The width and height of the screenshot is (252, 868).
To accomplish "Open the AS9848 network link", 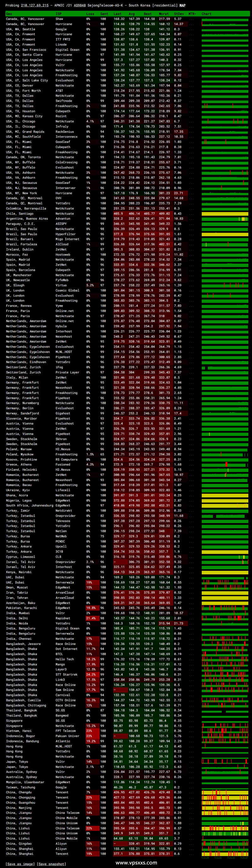I will click(79, 5).
